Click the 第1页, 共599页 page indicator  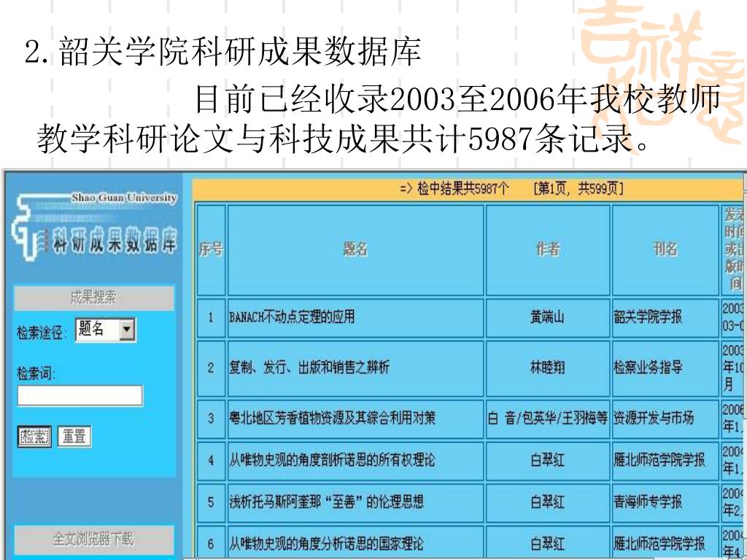point(578,189)
